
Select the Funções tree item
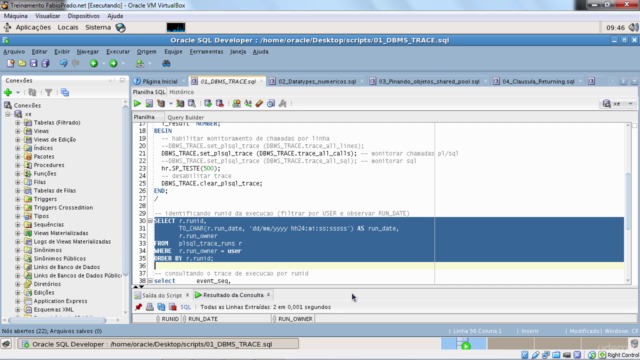click(45, 173)
